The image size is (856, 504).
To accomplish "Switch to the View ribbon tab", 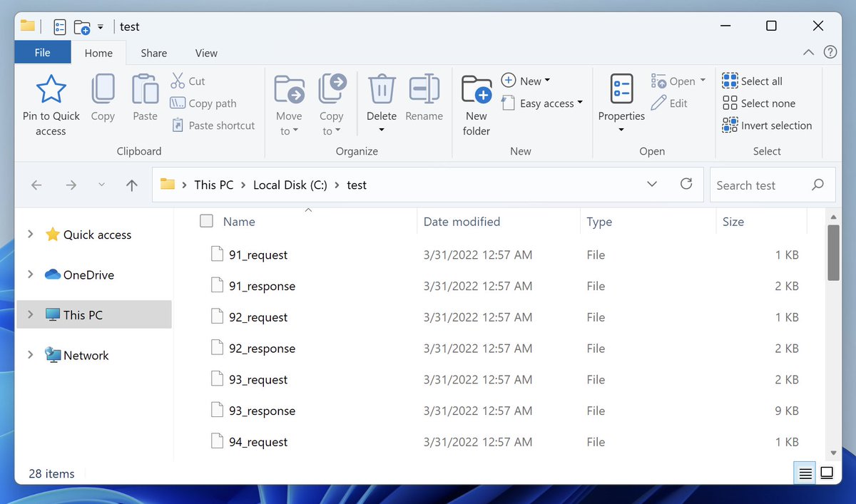I will coord(206,53).
